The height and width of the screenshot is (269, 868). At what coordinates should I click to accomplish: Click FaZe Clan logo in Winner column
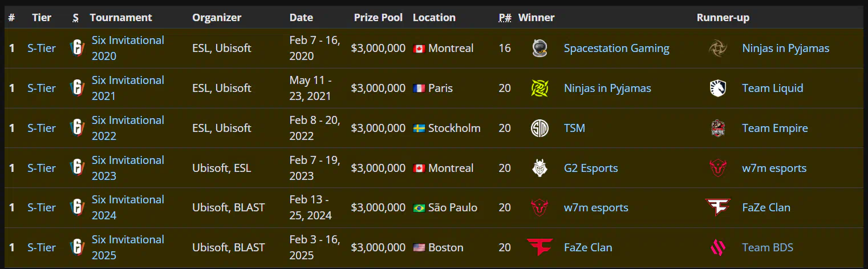point(540,247)
